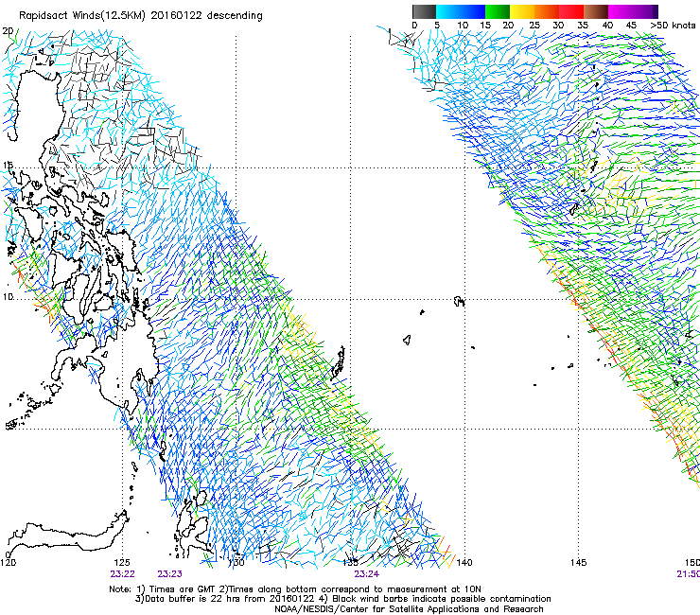Pick the brown 35-40 knots legend segment
700x615 pixels.
click(596, 11)
